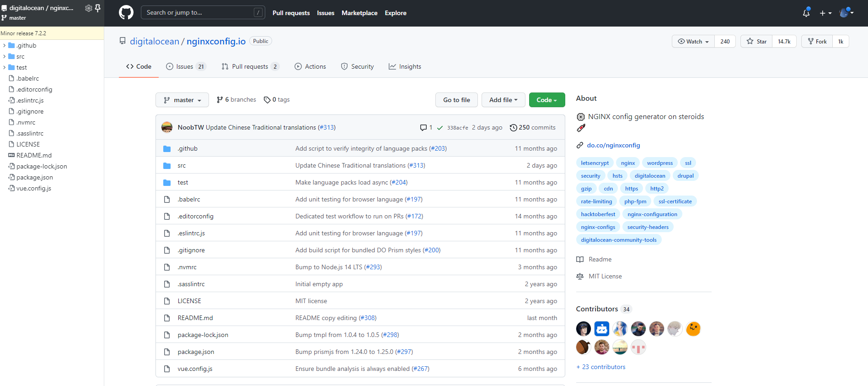
Task: Click the digitalocean owner link
Action: tap(155, 41)
